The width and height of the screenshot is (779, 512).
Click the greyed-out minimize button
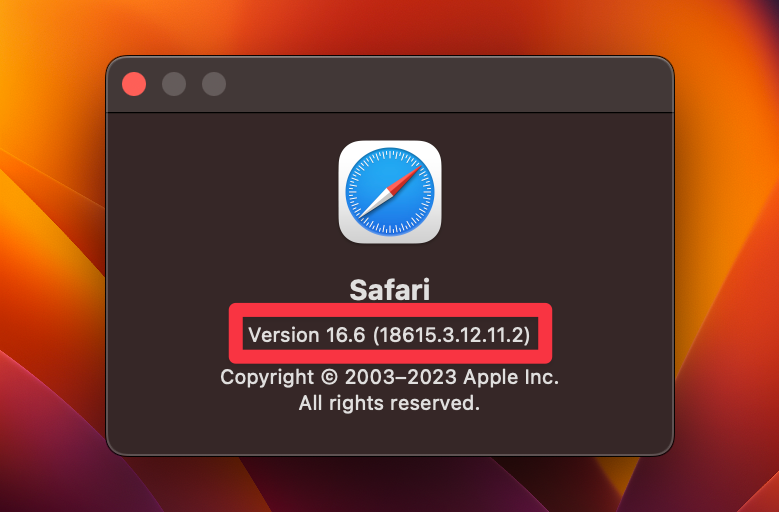174,84
